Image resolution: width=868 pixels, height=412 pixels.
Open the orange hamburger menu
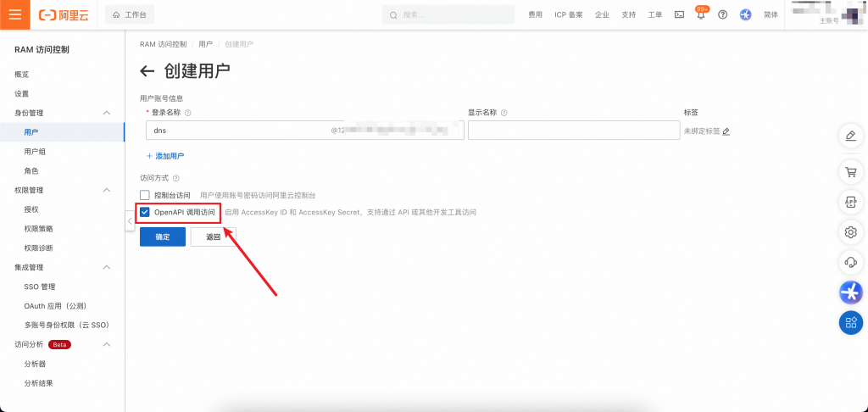tap(15, 14)
